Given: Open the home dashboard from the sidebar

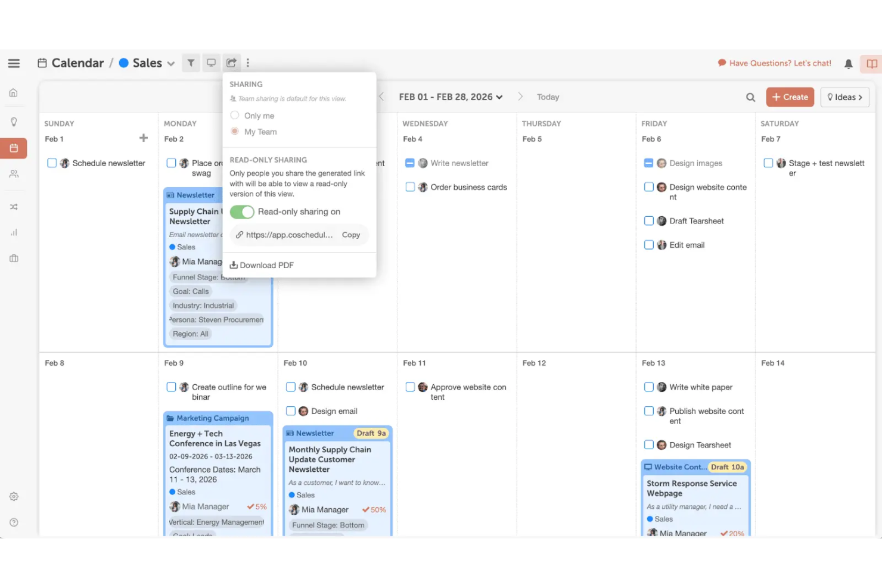Looking at the screenshot, I should [14, 92].
